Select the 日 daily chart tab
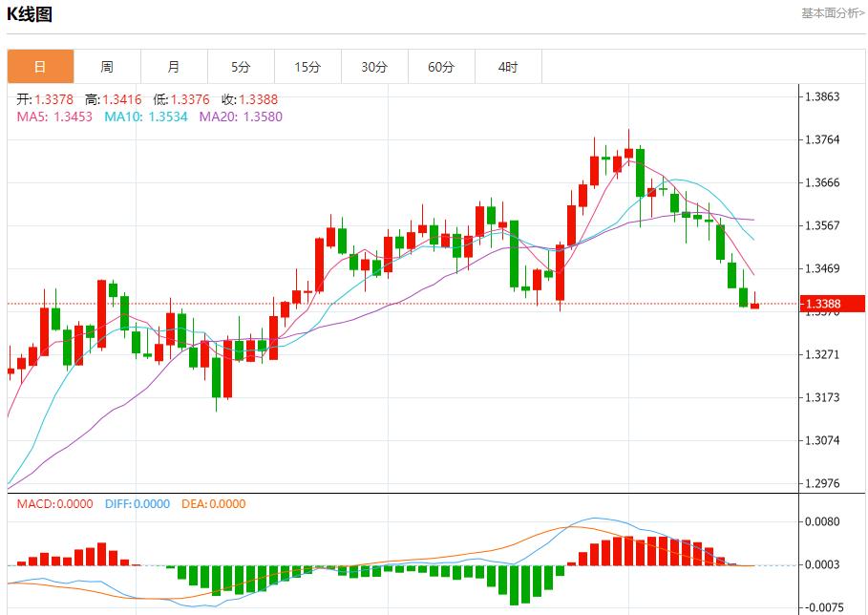Image resolution: width=868 pixels, height=615 pixels. (40, 67)
